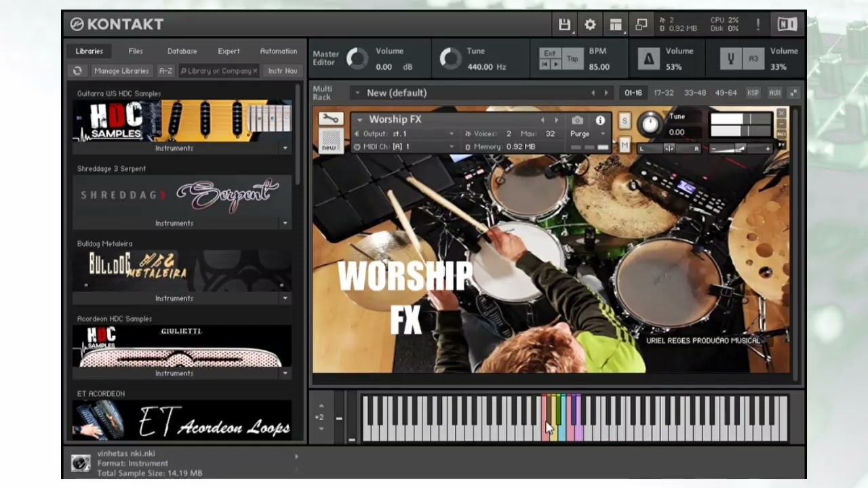The width and height of the screenshot is (868, 488).
Task: Go to previous multi in Multi Rack
Action: [x=593, y=93]
